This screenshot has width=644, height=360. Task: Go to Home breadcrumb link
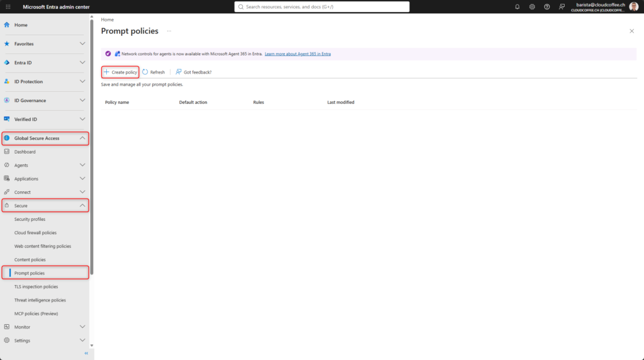click(x=107, y=20)
